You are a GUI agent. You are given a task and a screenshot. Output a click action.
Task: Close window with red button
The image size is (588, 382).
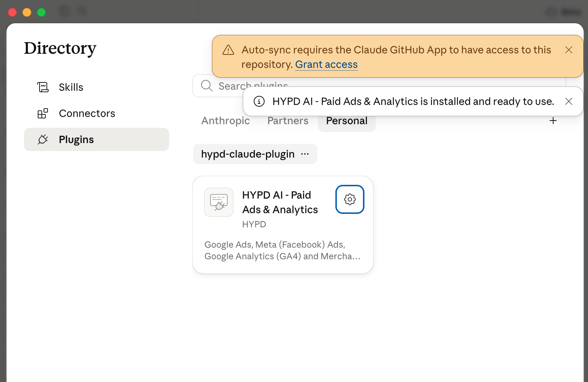(12, 12)
